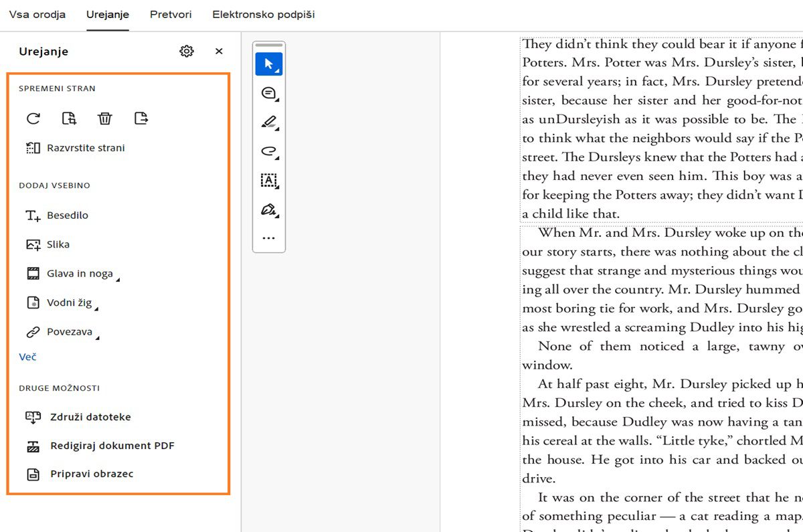Click the Besedilo text-plus icon
Screen dimensions: 803x532
click(33, 215)
